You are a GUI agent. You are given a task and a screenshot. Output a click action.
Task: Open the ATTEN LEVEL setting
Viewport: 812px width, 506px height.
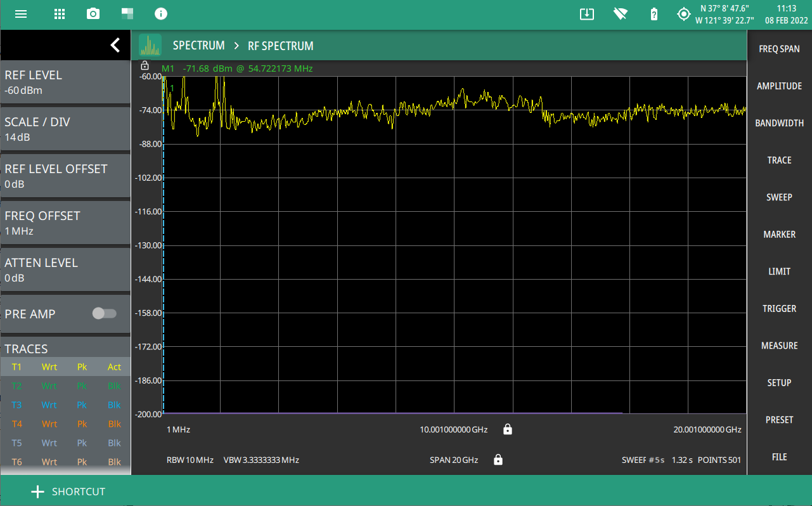pyautogui.click(x=65, y=269)
